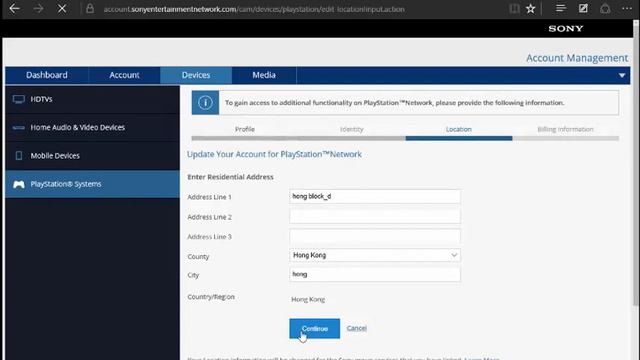The height and width of the screenshot is (360, 640).
Task: Click the Cancel link
Action: pyautogui.click(x=357, y=328)
